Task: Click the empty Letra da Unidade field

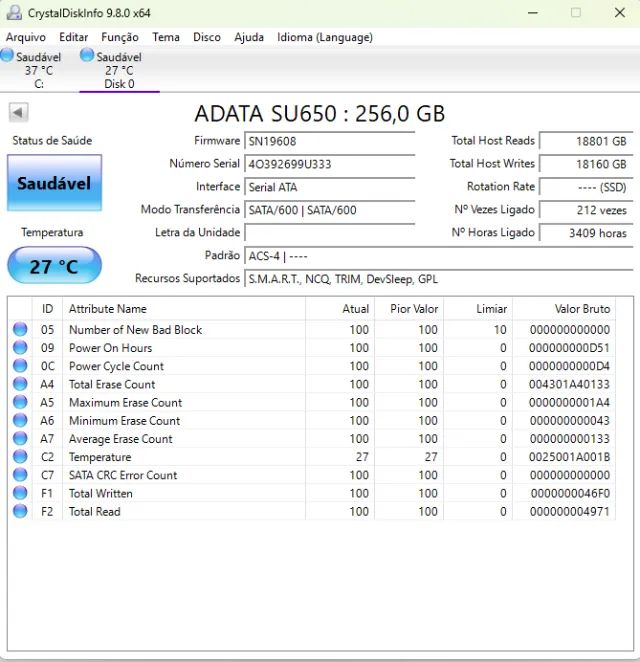Action: pyautogui.click(x=329, y=233)
